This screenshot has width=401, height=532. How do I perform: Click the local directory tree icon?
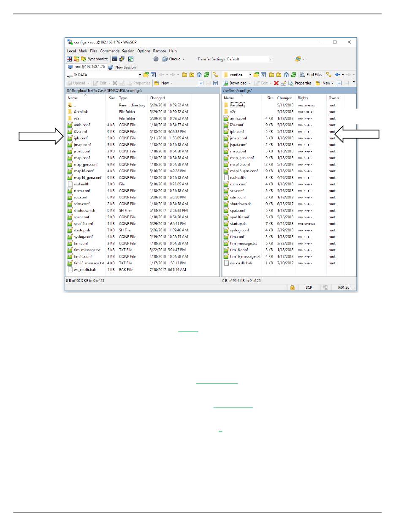tap(215, 75)
